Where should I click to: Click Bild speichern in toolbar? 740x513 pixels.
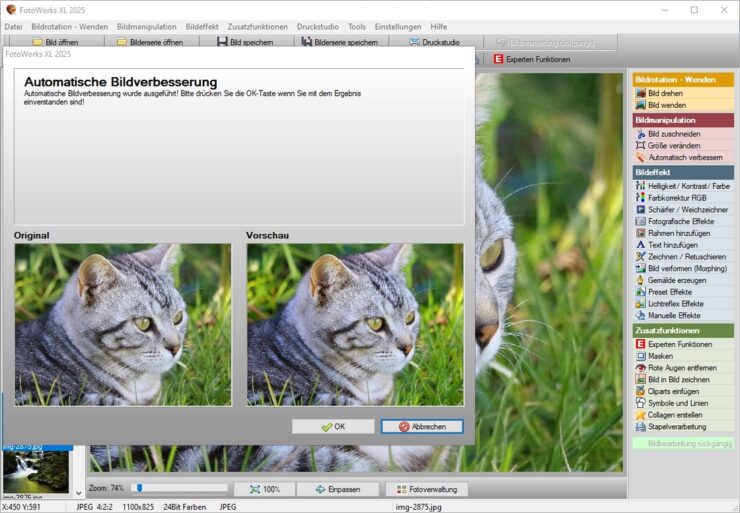[245, 42]
